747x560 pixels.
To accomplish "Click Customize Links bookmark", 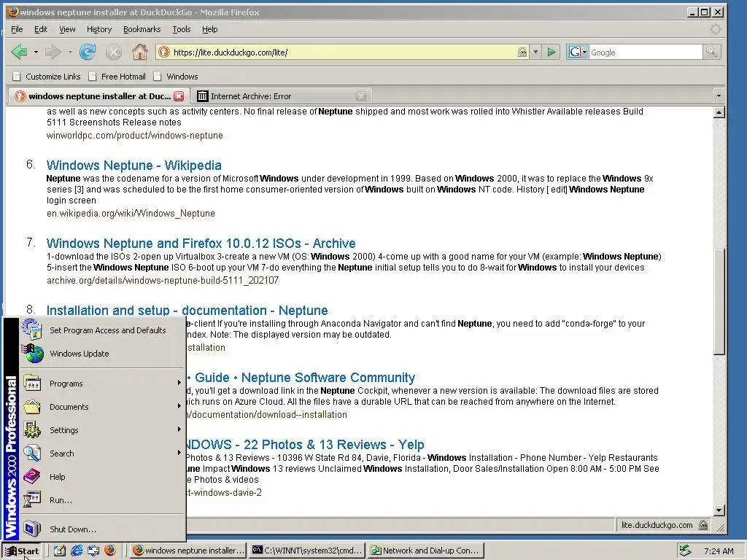I will (47, 77).
